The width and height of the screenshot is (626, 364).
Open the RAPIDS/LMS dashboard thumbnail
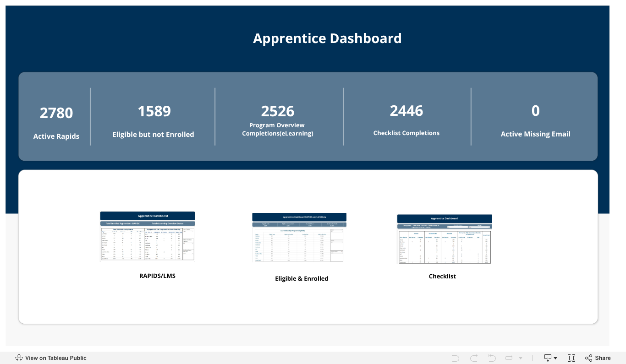(148, 236)
